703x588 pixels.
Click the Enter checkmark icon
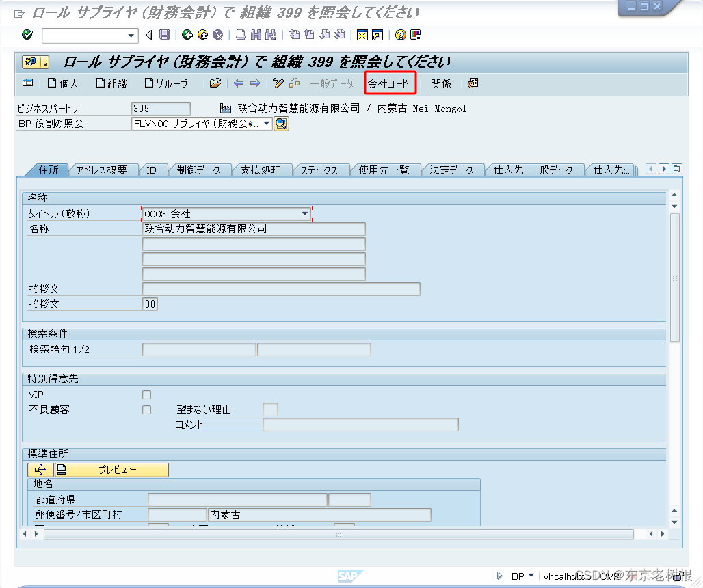[x=27, y=34]
